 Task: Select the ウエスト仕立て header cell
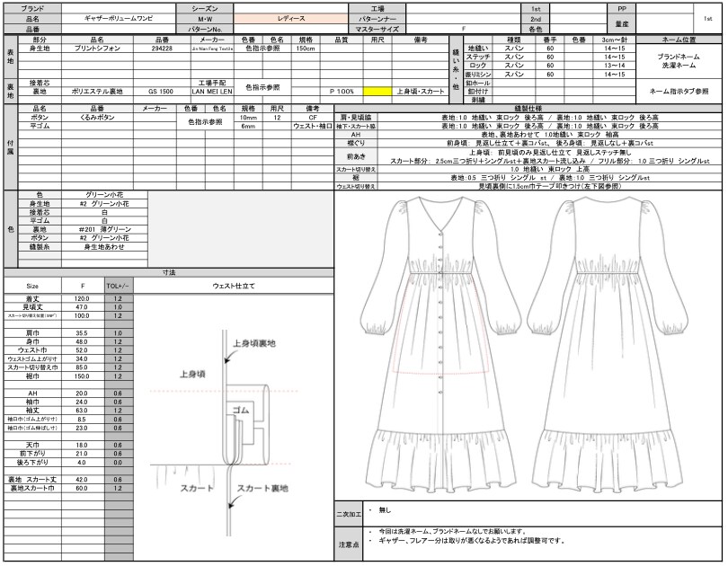click(234, 286)
